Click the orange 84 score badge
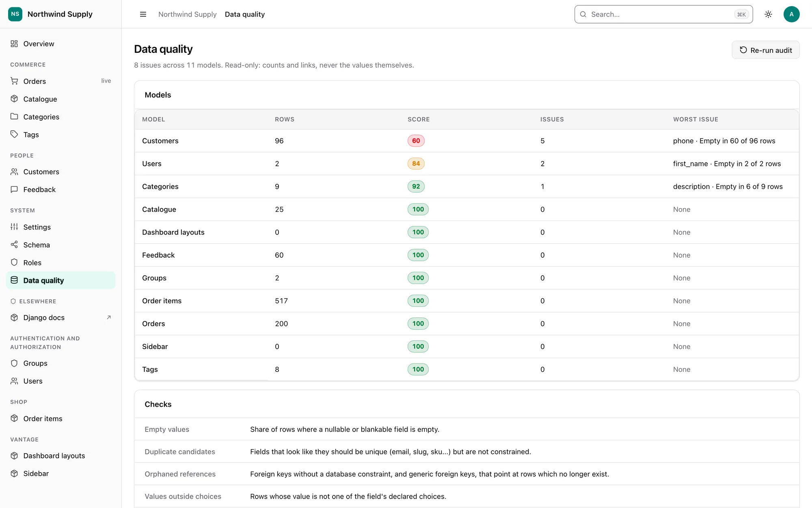Viewport: 812px width, 508px height. tap(416, 163)
